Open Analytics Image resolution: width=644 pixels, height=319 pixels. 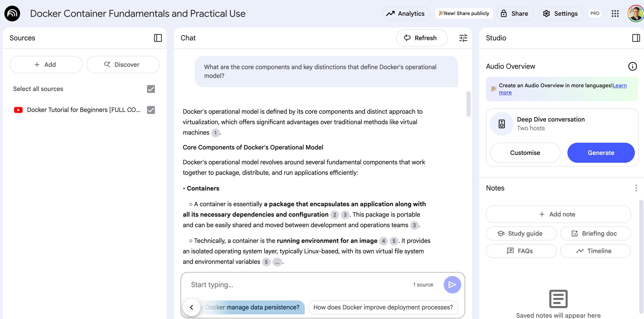tap(406, 14)
